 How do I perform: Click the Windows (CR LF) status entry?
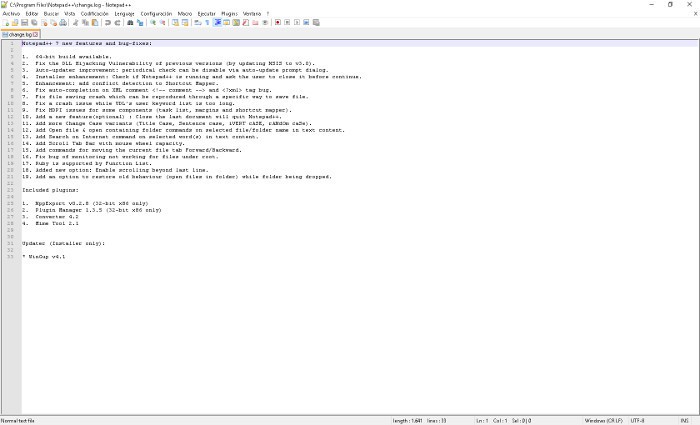pos(604,421)
